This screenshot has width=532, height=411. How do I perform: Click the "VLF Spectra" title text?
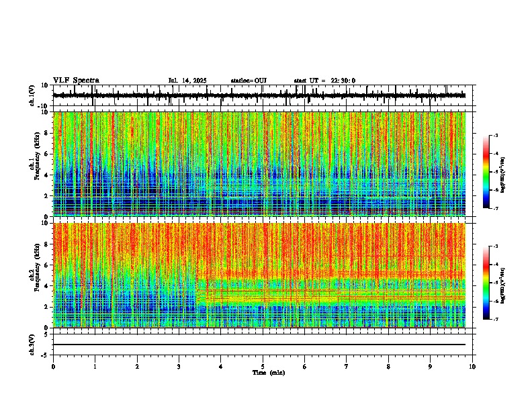76,81
